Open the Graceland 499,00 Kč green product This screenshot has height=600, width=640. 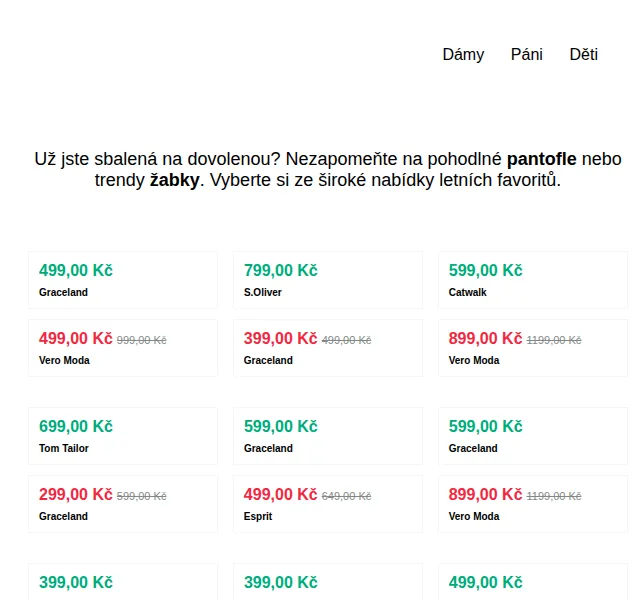coord(123,280)
